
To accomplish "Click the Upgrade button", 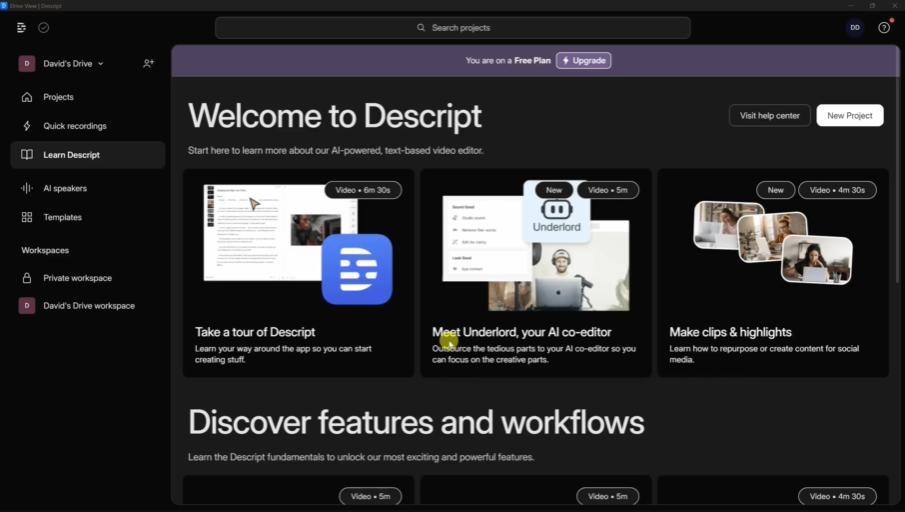I will click(x=584, y=61).
